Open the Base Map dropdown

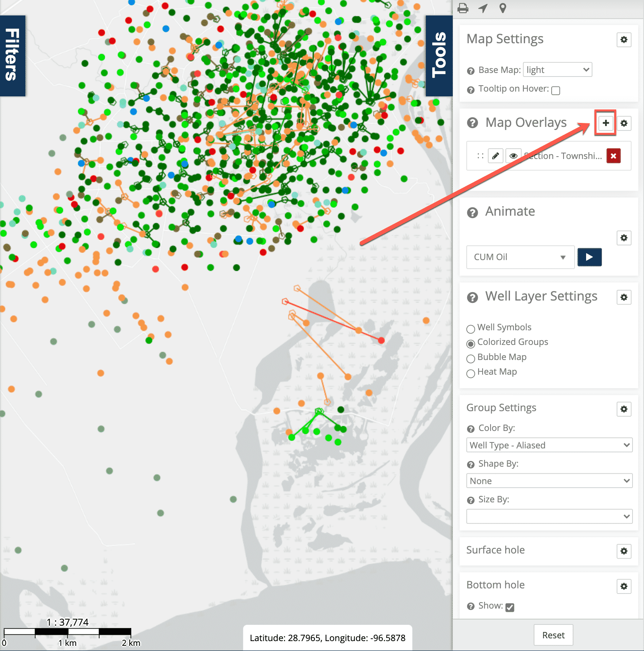pos(557,69)
